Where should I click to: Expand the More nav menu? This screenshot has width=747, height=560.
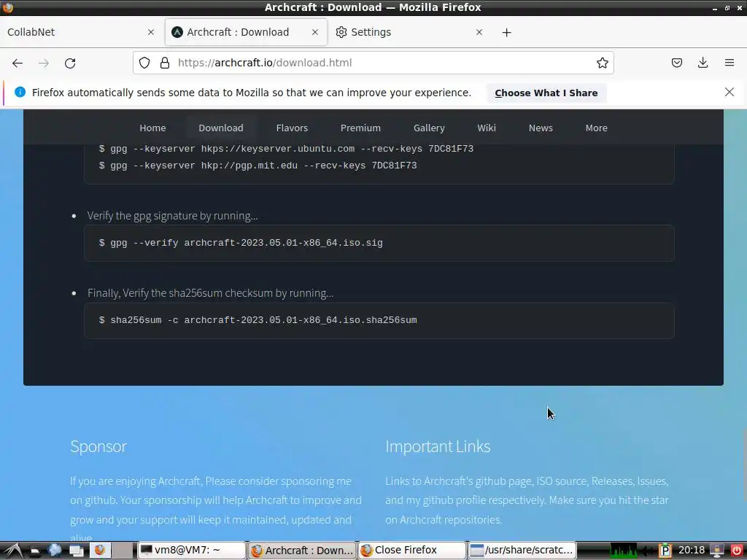pyautogui.click(x=596, y=128)
